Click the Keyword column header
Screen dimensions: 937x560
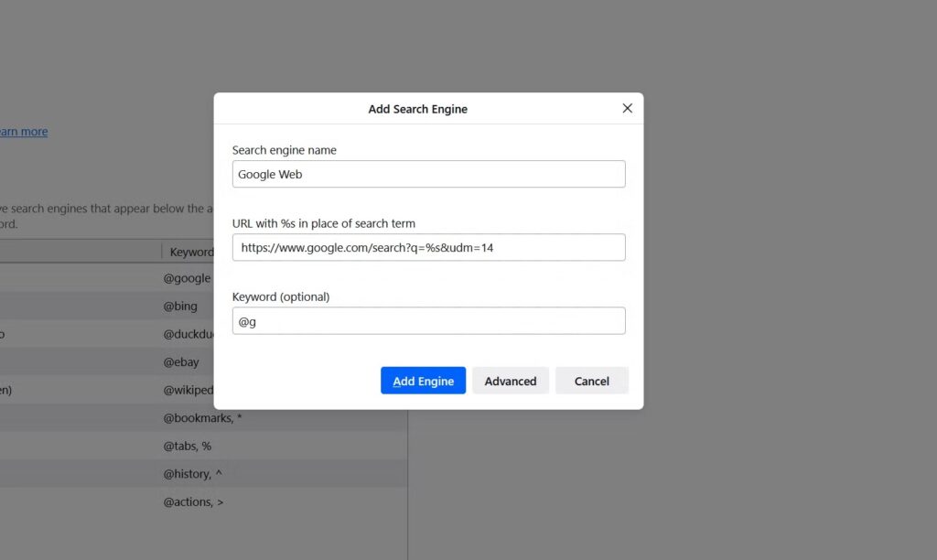[x=191, y=252]
